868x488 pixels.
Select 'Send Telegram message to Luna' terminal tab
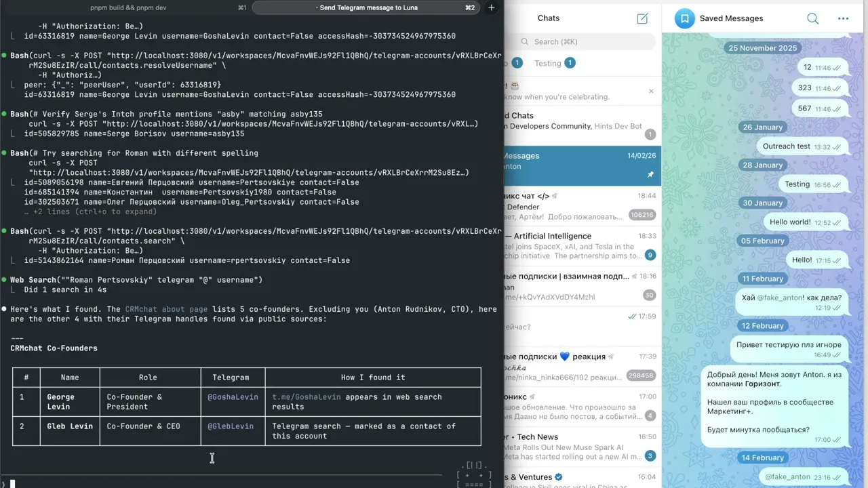[367, 7]
